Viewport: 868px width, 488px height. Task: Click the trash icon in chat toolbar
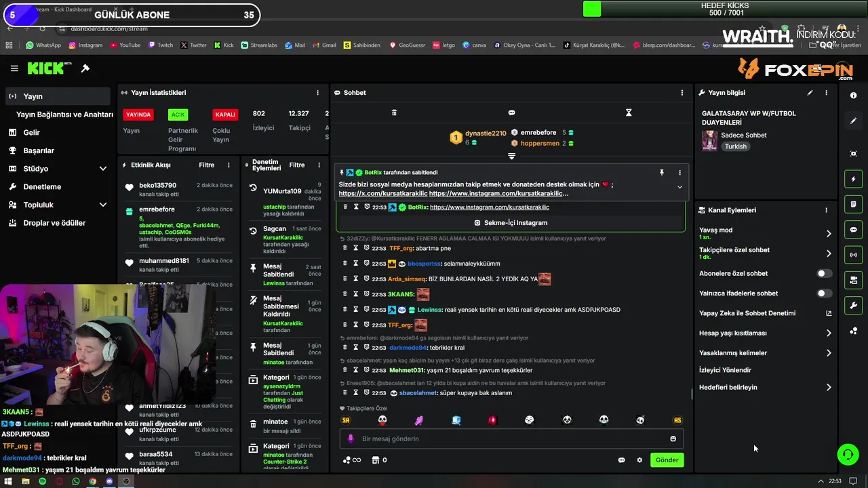pos(394,113)
